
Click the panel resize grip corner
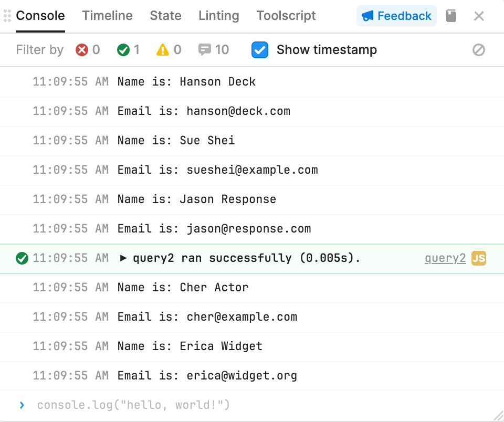499,416
